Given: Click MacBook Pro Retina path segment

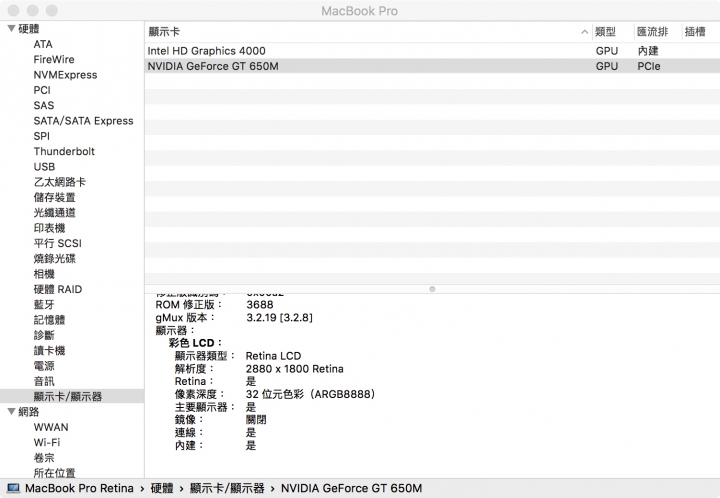Looking at the screenshot, I should [x=79, y=488].
